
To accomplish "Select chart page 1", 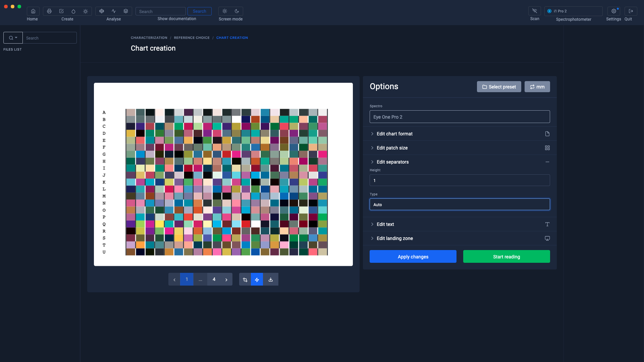I will point(187,279).
